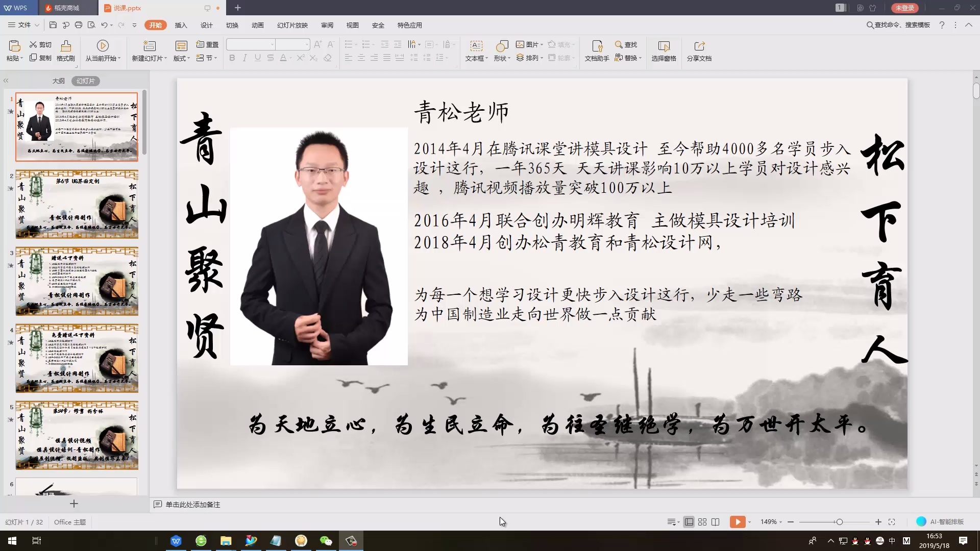980x551 pixels.
Task: Open find (查找) in the ribbon
Action: pos(626,45)
